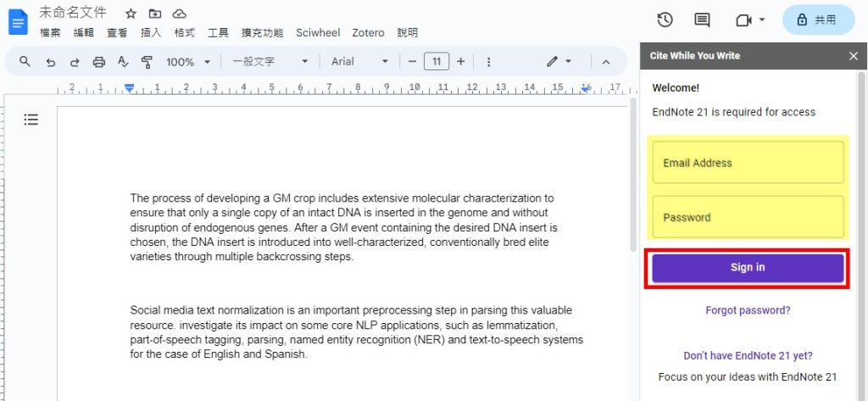
Task: Move document to a folder icon
Action: [x=155, y=14]
